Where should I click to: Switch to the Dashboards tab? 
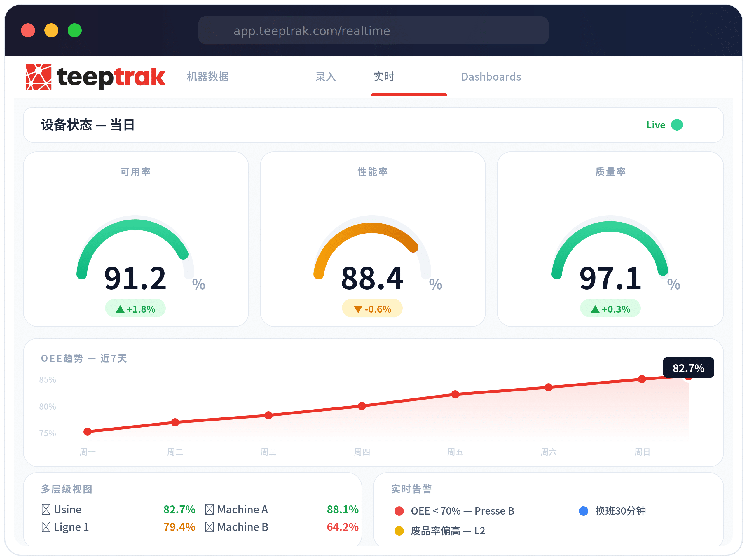coord(491,77)
